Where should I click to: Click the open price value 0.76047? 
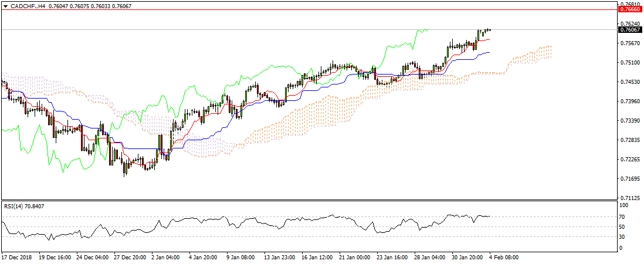coord(57,6)
